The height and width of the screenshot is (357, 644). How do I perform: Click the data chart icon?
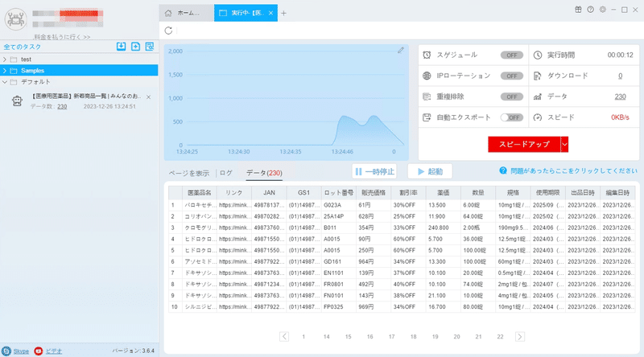click(x=537, y=96)
